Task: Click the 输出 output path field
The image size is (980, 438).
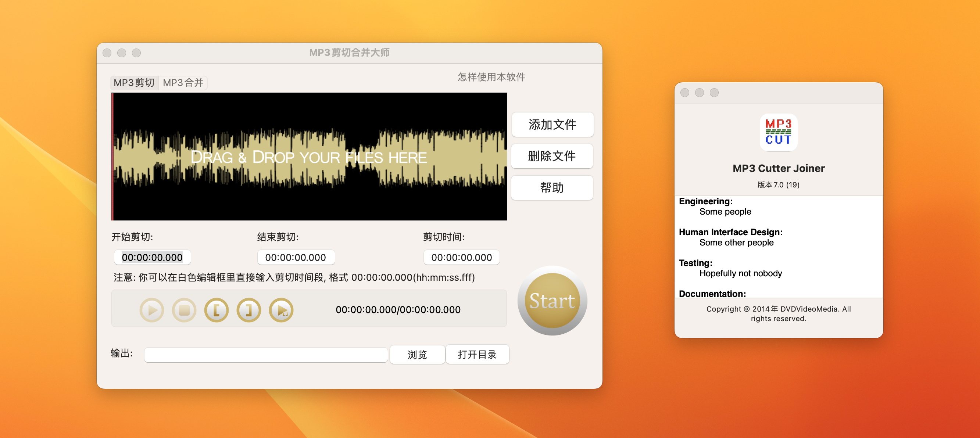Action: tap(265, 354)
